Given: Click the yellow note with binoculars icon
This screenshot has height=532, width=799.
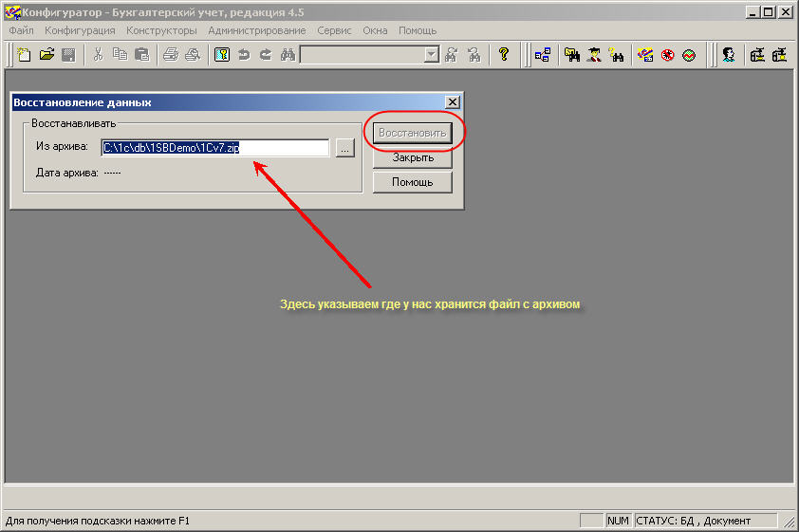Looking at the screenshot, I should [572, 54].
